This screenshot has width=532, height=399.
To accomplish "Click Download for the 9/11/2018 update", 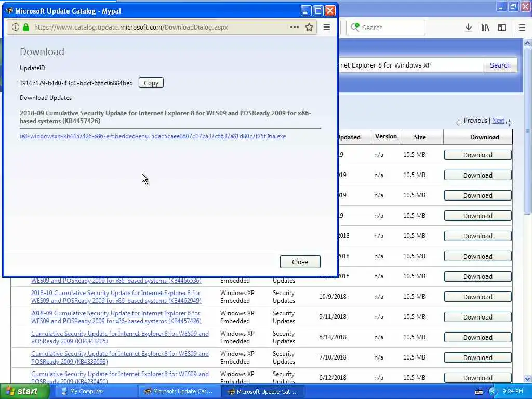I will pyautogui.click(x=478, y=317).
